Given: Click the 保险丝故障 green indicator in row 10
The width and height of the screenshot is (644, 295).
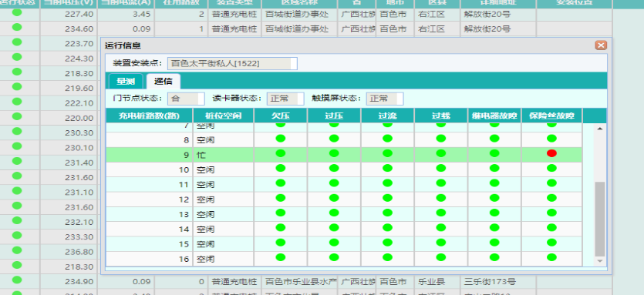Looking at the screenshot, I should click(551, 168).
